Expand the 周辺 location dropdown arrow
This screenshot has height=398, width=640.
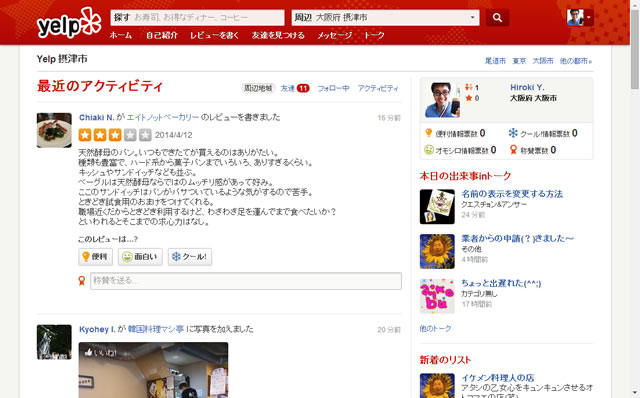(472, 18)
